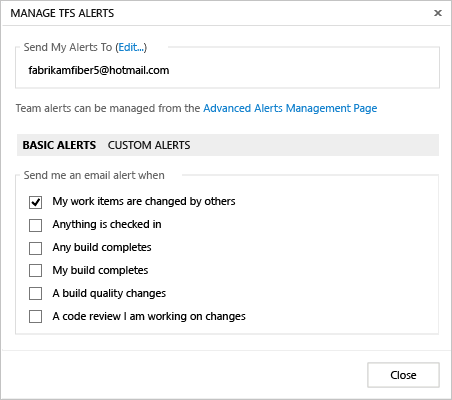Enable Anything is checked in alert
Image resolution: width=452 pixels, height=400 pixels.
point(35,225)
